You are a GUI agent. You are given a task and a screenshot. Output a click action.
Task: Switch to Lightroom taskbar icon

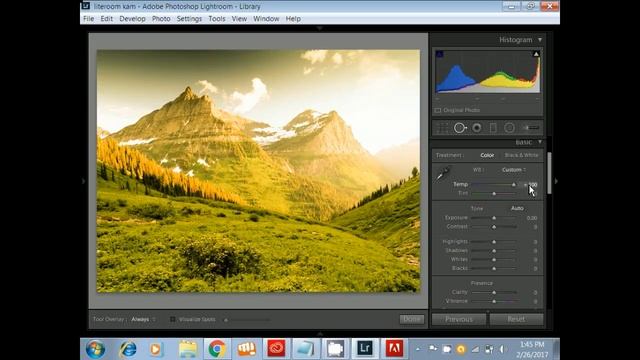click(364, 348)
